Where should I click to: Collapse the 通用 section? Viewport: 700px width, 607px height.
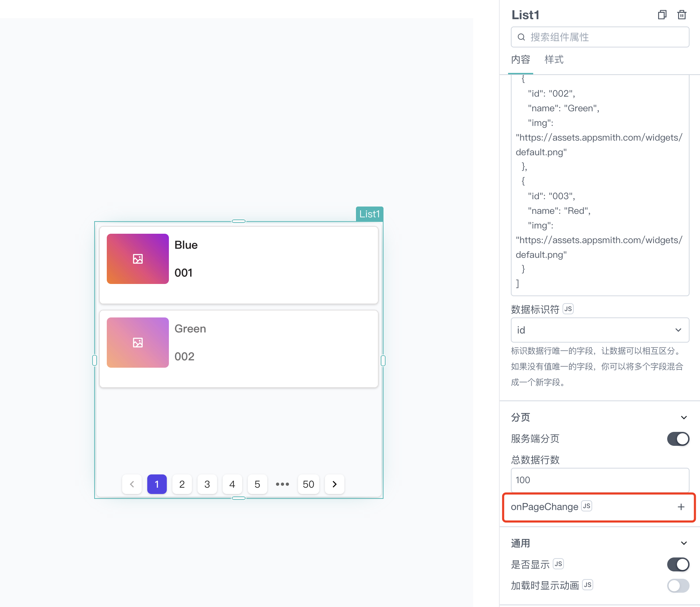pos(684,543)
